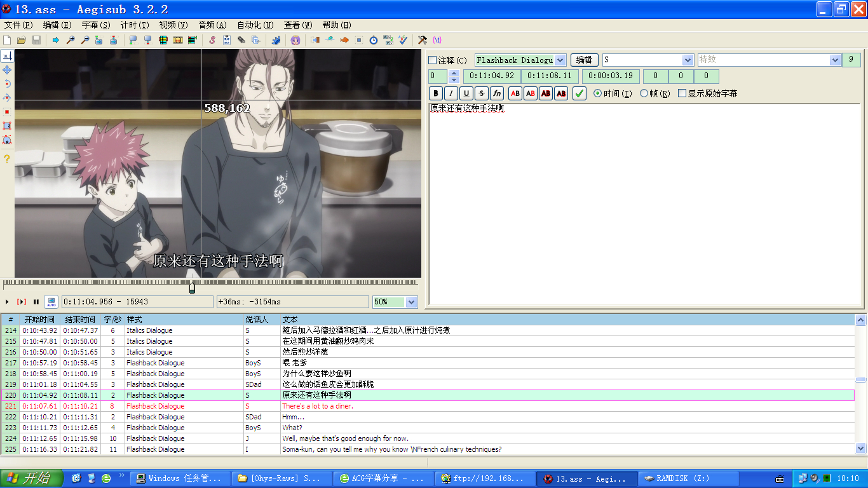Viewport: 868px width, 488px height.
Task: Open the Spell Checker icon
Action: click(403, 40)
